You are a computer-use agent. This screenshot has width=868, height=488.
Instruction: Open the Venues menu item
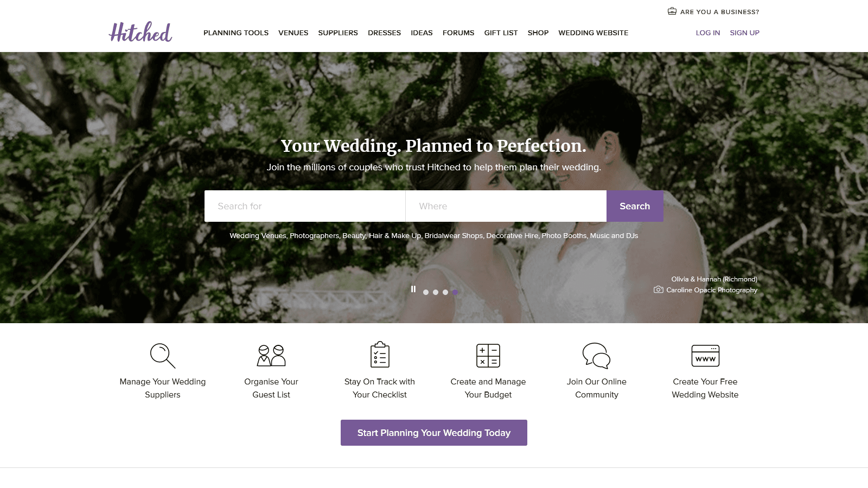tap(293, 33)
